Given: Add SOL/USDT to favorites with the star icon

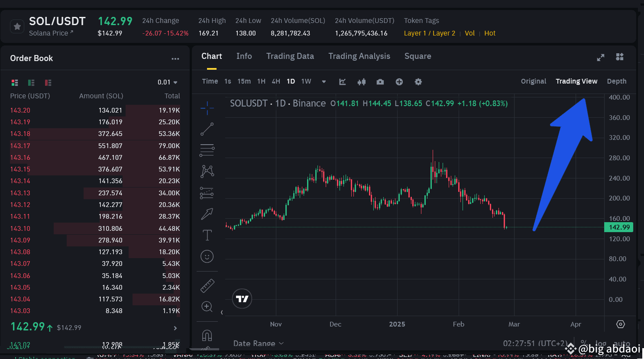Looking at the screenshot, I should [x=17, y=26].
